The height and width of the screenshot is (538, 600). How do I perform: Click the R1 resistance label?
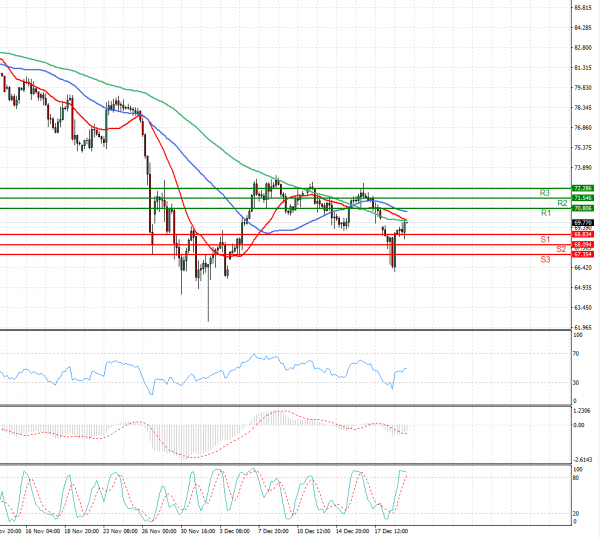[546, 213]
